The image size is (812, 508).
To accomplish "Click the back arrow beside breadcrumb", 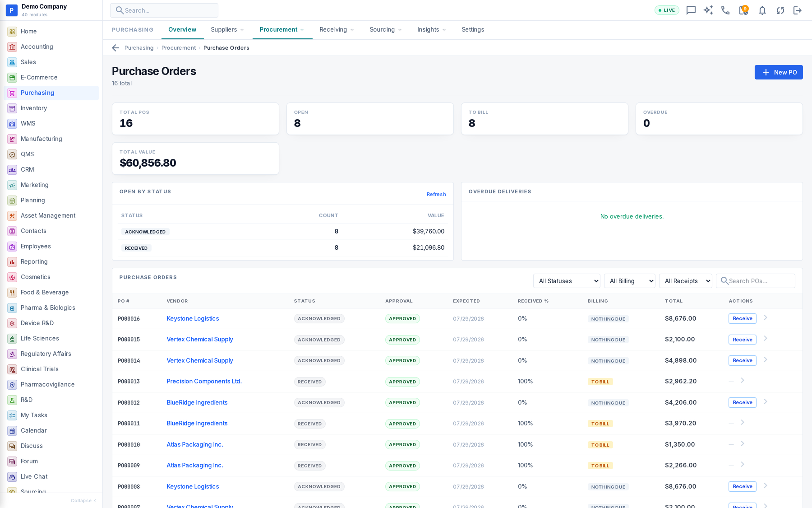I will [115, 48].
